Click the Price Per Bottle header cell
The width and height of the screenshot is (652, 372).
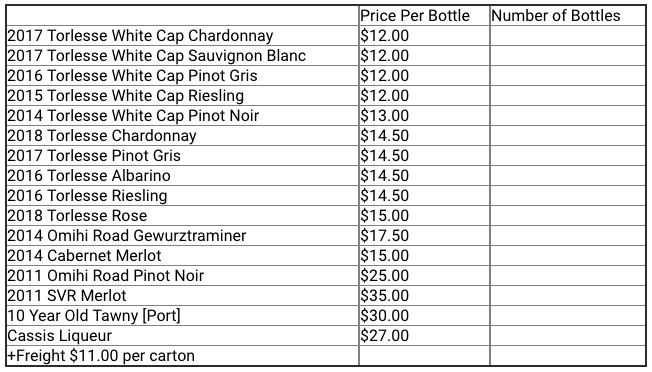[424, 16]
